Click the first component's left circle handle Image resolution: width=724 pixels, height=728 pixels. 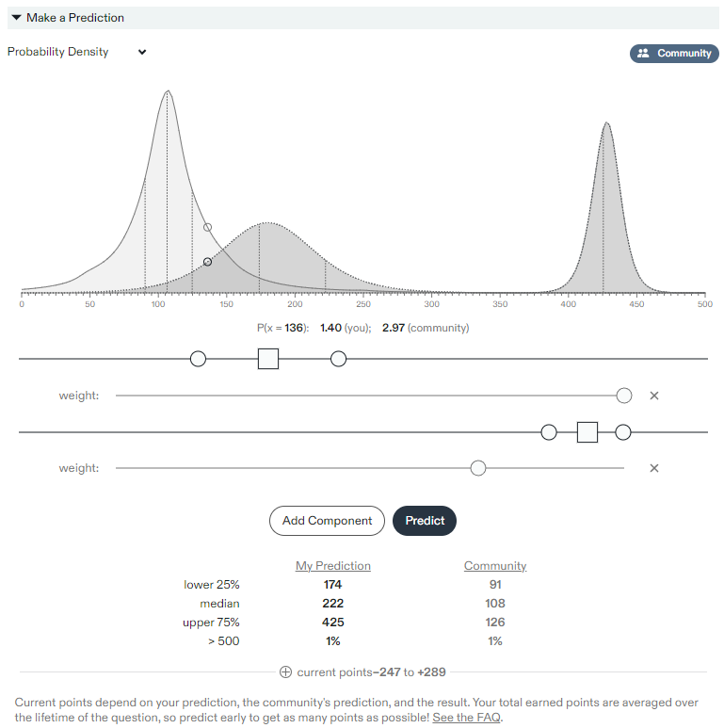(198, 358)
